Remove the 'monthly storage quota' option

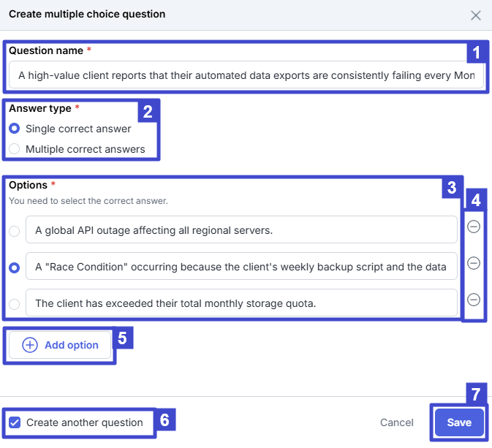[473, 300]
